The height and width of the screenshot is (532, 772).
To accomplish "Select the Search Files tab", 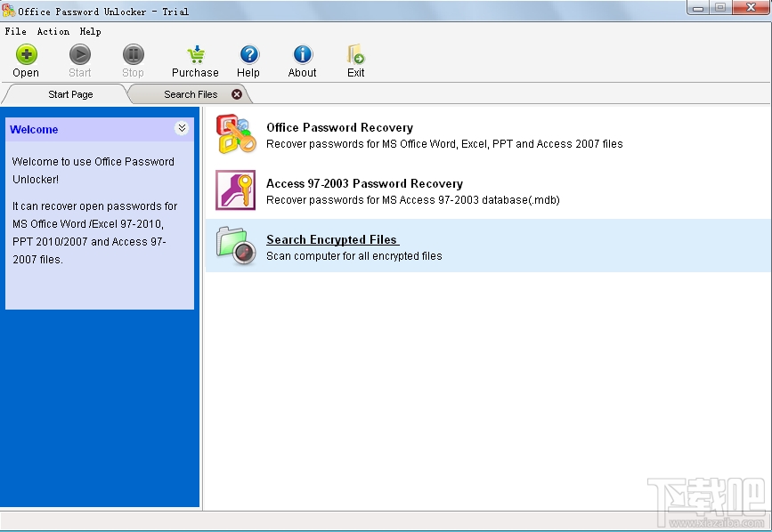I will (190, 93).
